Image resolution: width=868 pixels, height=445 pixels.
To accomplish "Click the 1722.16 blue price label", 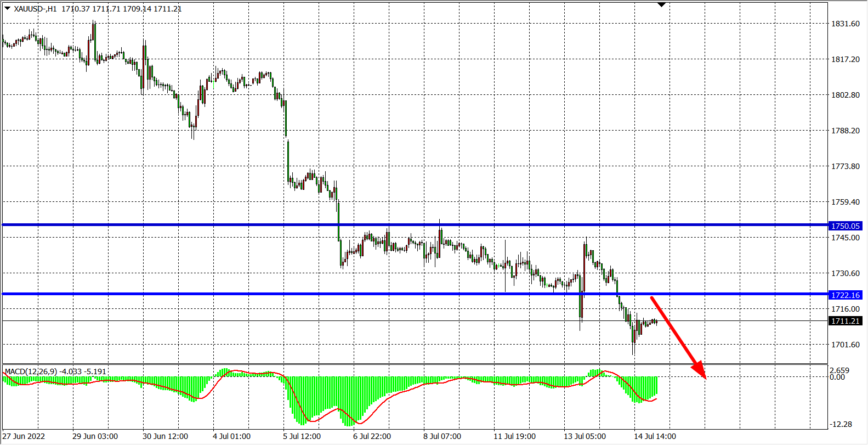I will point(845,295).
